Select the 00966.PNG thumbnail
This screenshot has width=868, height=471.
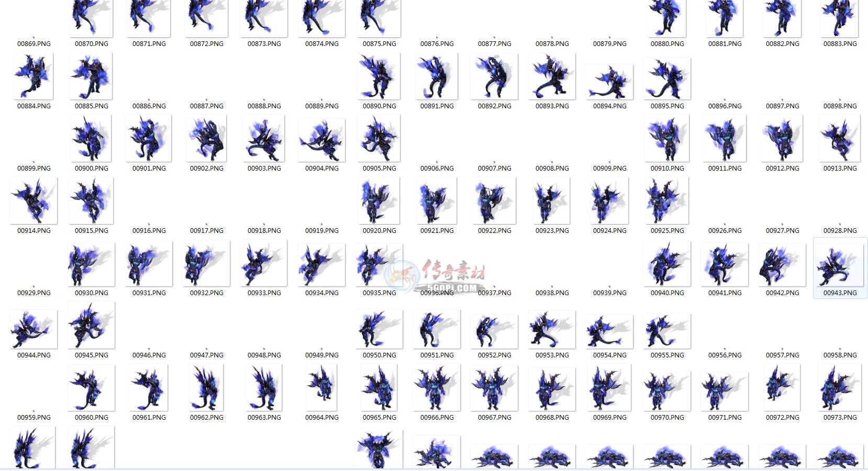[437, 388]
